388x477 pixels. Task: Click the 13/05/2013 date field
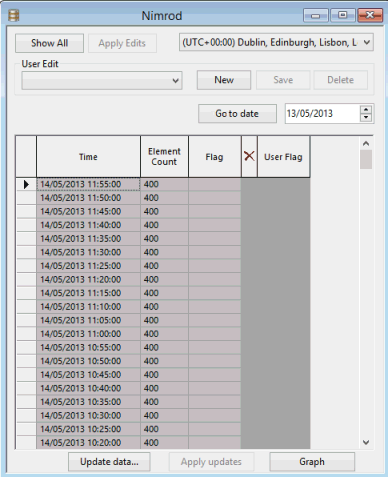[x=322, y=114]
